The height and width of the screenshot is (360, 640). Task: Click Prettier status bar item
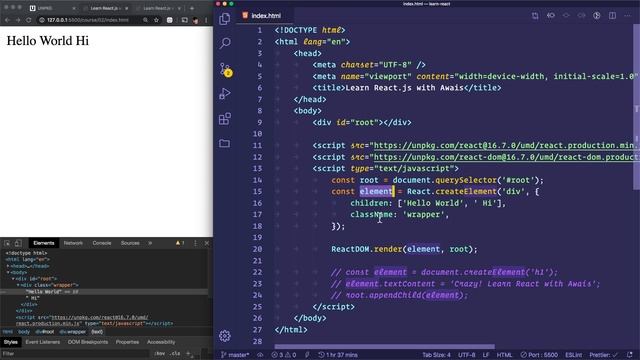[x=603, y=355]
